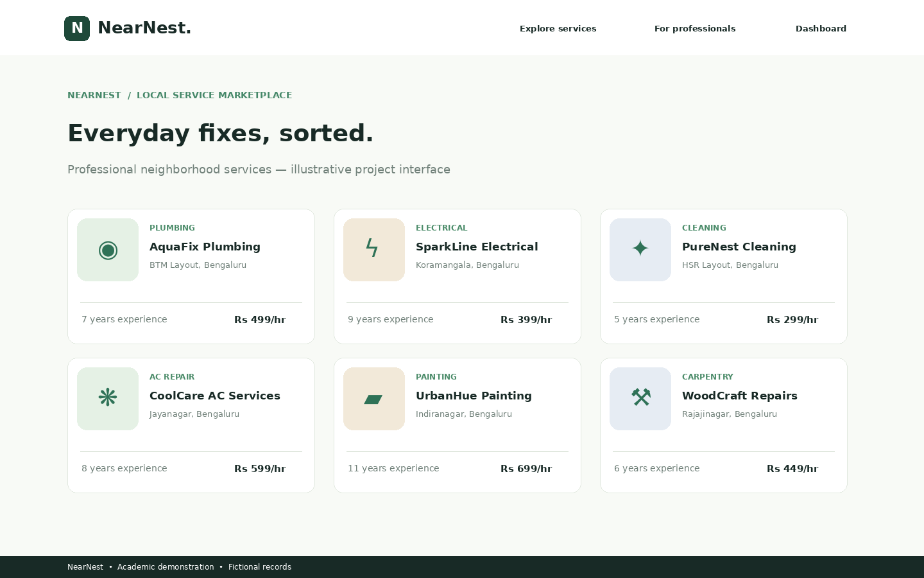Click the Rs 699/hr price

(526, 469)
